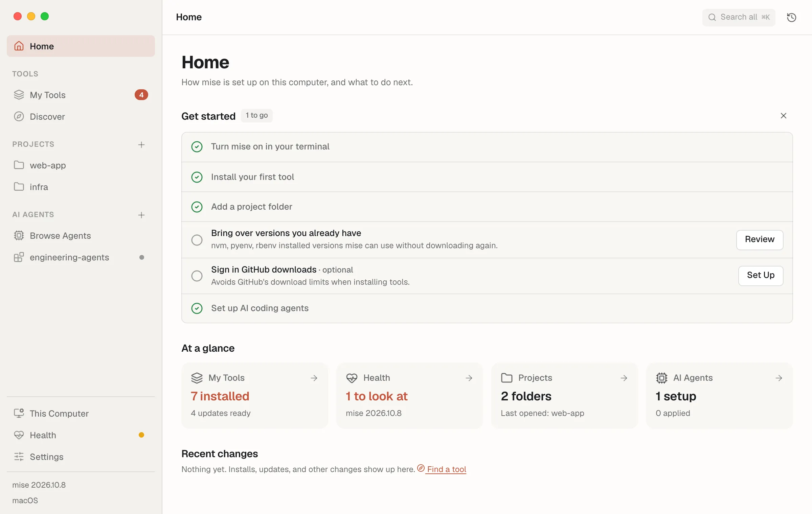The width and height of the screenshot is (812, 514).
Task: Click the Projects card folder icon
Action: (x=507, y=378)
